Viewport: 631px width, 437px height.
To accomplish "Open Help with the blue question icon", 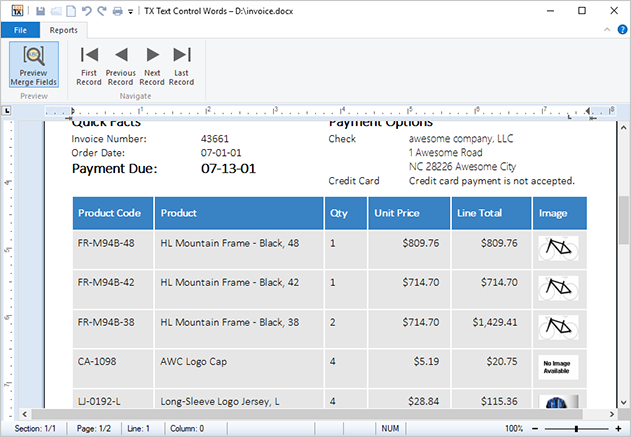I will point(622,29).
